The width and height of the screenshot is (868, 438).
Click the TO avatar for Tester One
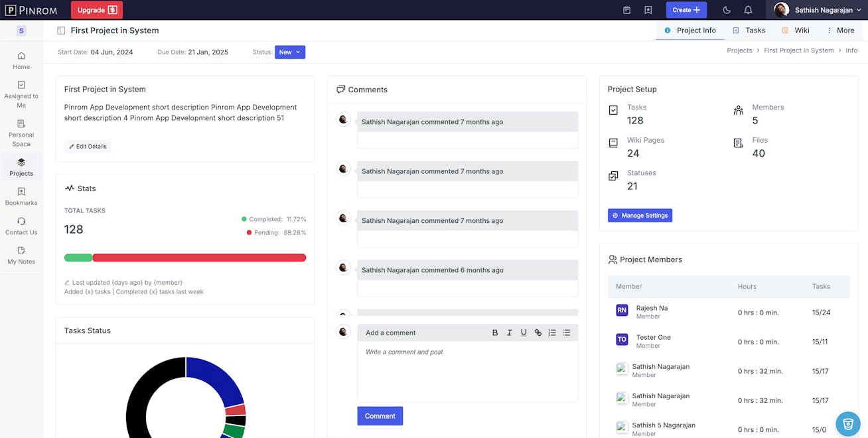click(622, 339)
